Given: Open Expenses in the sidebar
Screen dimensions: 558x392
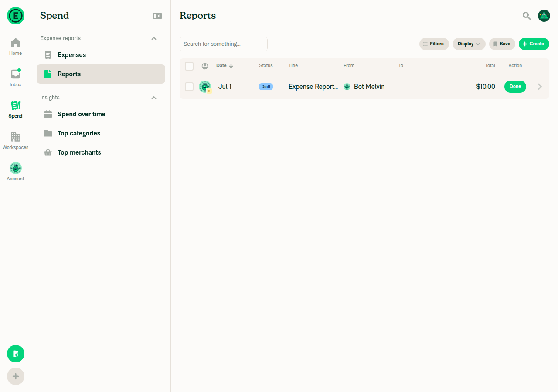Looking at the screenshot, I should click(x=101, y=55).
